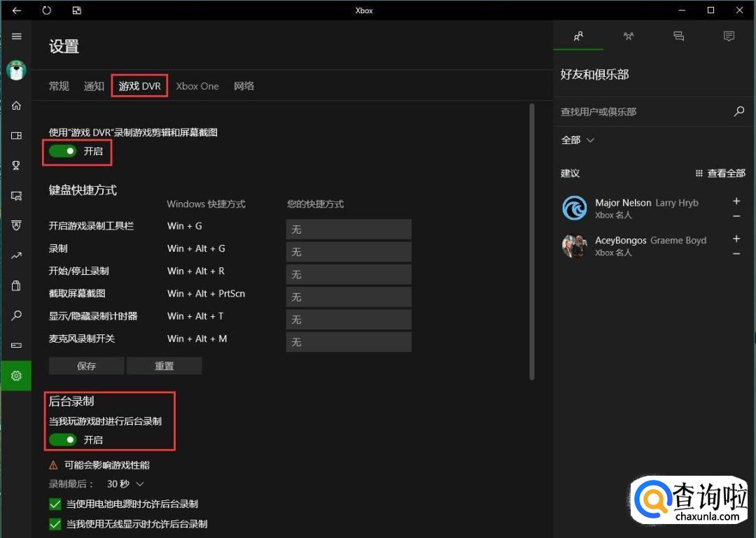Click '键盘快捷方式' heading
756x538 pixels.
pos(83,190)
